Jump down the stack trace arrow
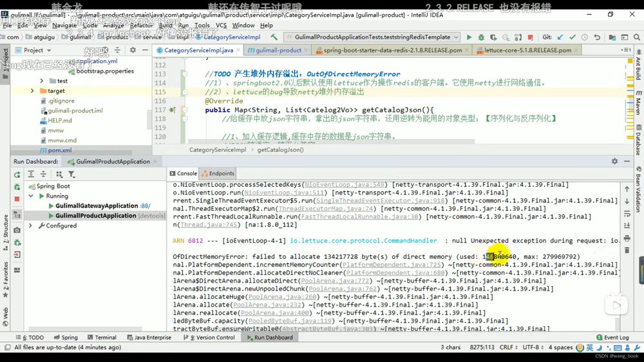The height and width of the screenshot is (362, 644). [x=627, y=202]
